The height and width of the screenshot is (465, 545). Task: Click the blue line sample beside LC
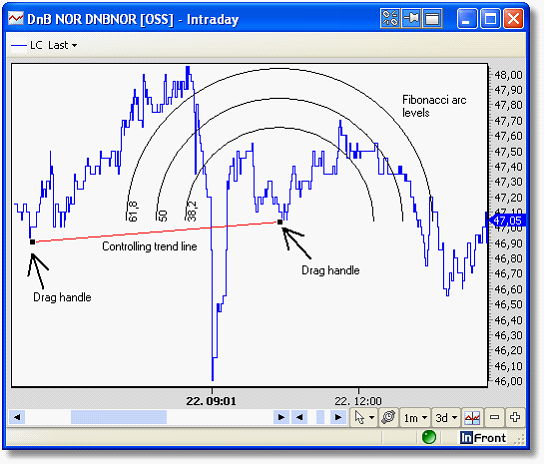coord(19,46)
